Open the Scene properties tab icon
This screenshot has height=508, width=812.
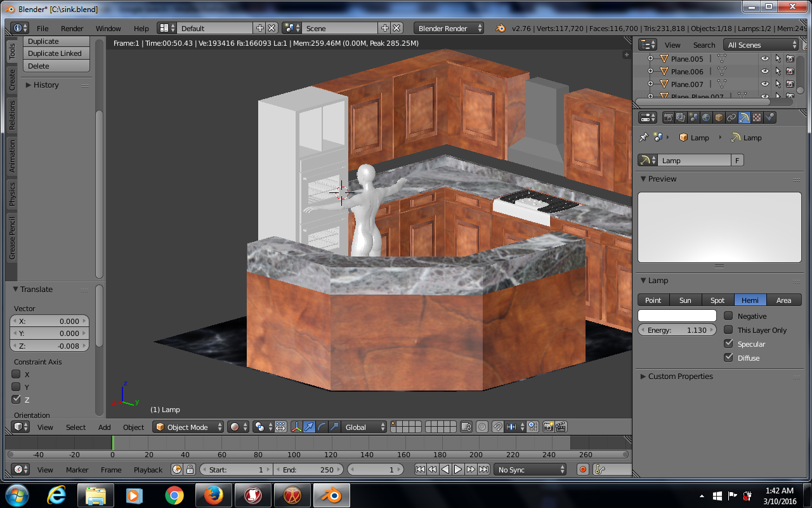(x=693, y=117)
